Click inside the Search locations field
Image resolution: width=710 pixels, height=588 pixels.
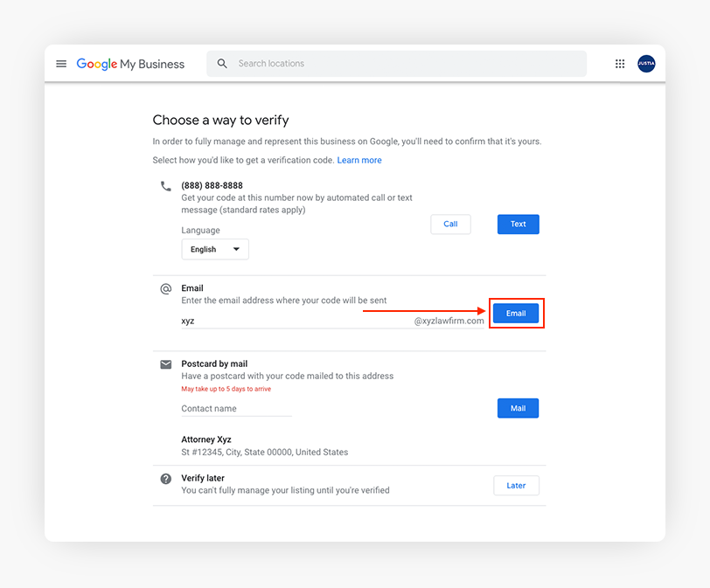402,64
